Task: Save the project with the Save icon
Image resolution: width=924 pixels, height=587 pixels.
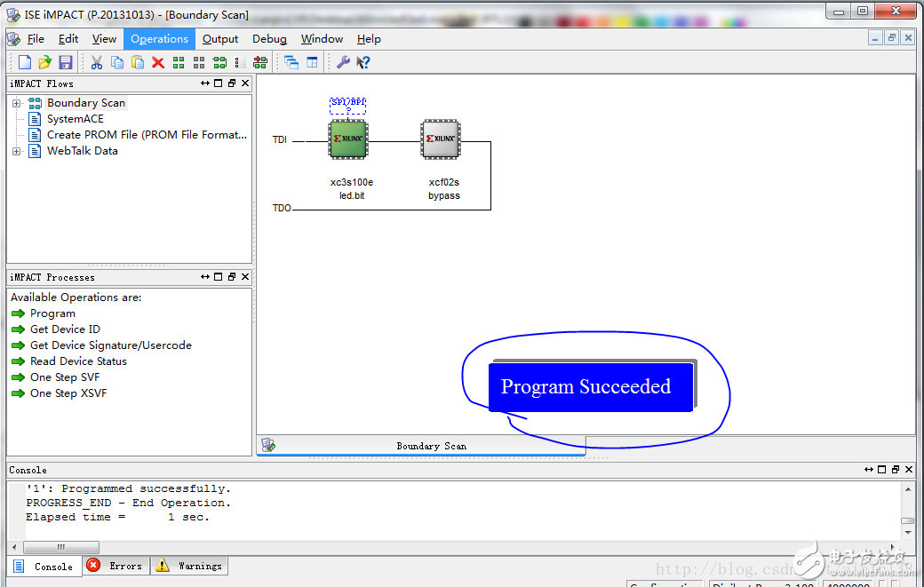Action: (64, 62)
